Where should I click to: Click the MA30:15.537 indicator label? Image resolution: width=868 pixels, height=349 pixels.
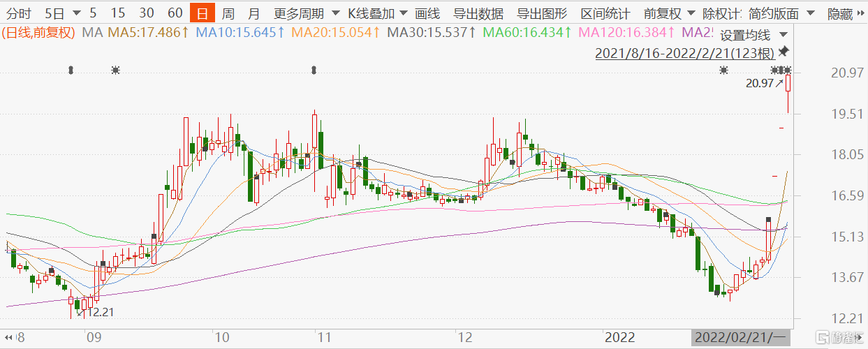[432, 32]
